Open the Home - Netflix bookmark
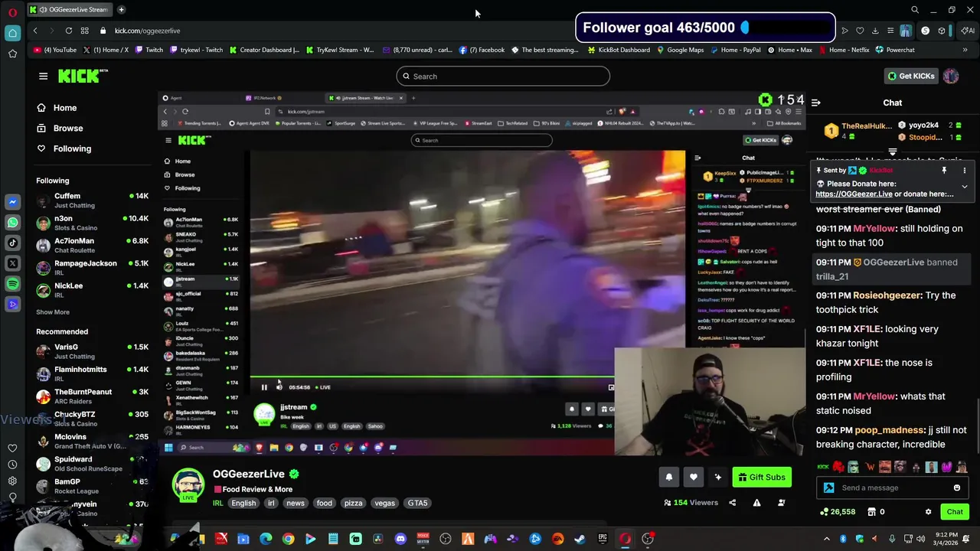Viewport: 980px width, 551px height. [844, 50]
